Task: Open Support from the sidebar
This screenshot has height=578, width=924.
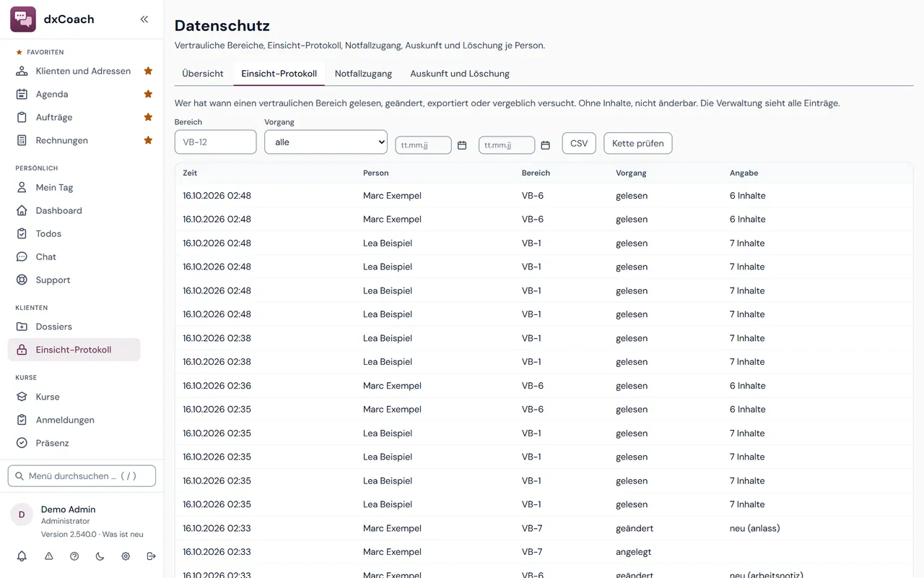Action: click(74, 280)
